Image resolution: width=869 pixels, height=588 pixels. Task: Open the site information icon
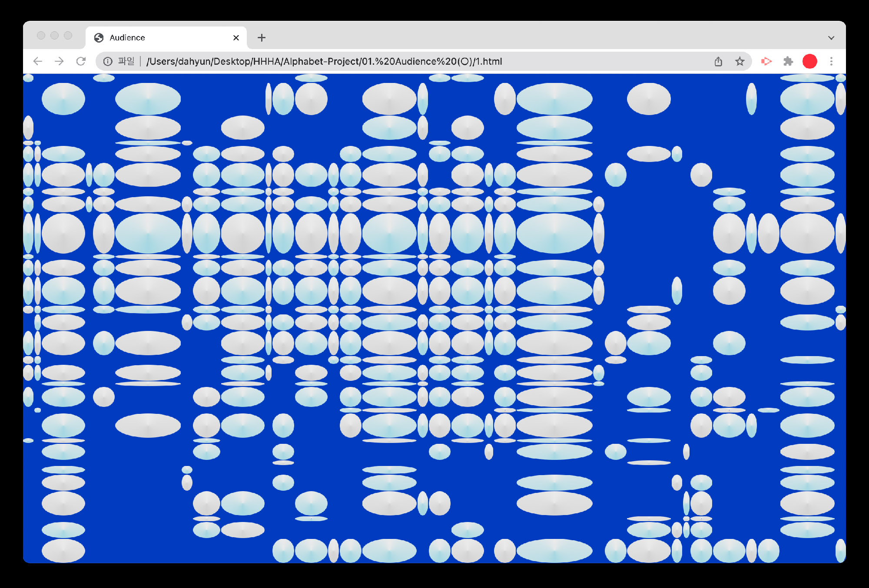point(108,62)
